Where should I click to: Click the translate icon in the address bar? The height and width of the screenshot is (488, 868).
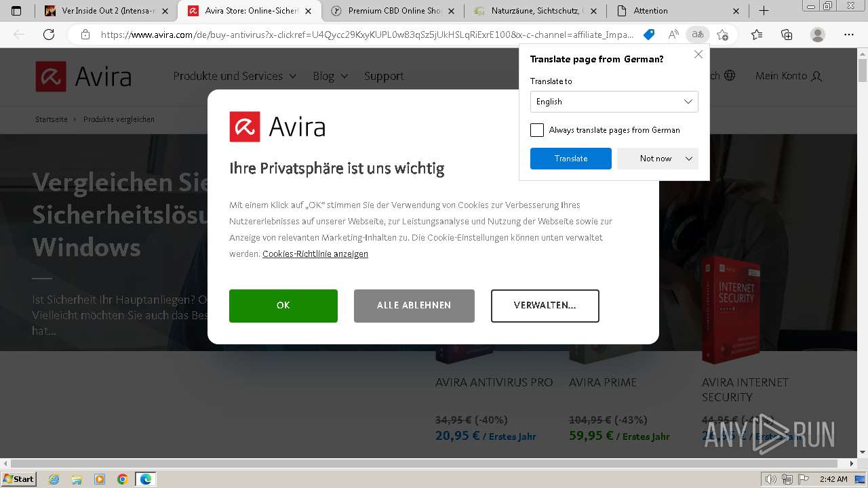coord(698,35)
